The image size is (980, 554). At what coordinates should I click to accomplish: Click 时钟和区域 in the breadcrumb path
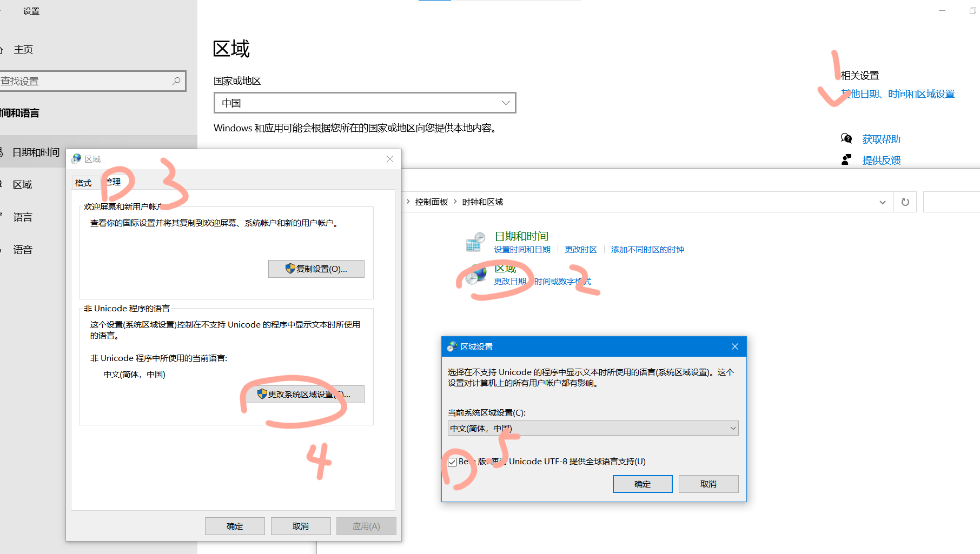tap(482, 202)
